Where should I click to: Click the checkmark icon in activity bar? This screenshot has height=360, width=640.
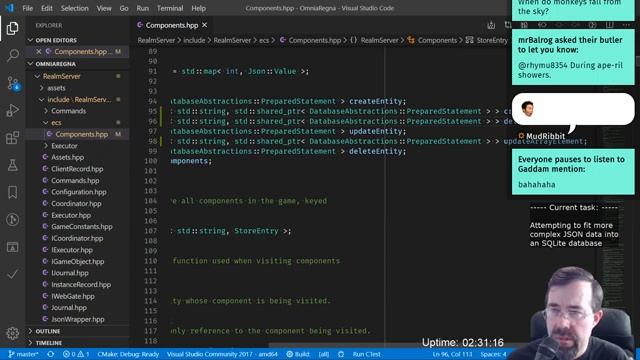click(x=12, y=274)
